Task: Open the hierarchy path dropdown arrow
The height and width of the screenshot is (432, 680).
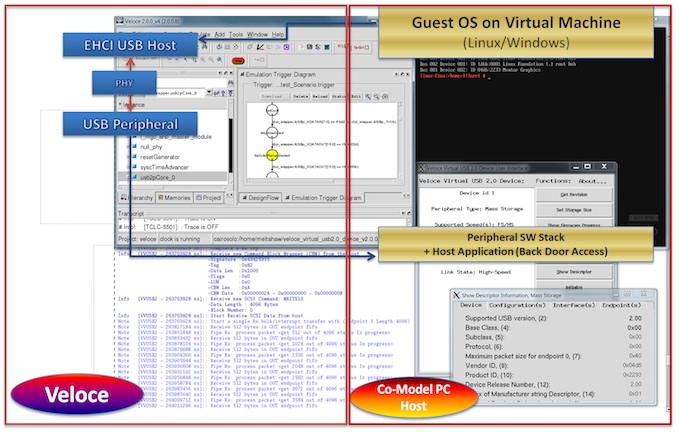Action: point(209,93)
